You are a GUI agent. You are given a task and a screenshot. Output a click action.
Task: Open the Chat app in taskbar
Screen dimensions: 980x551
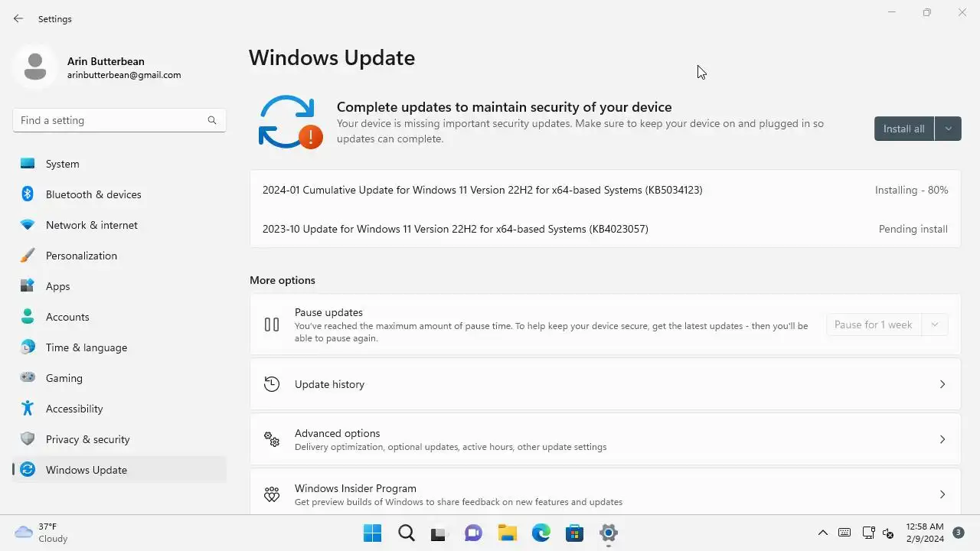pos(473,533)
